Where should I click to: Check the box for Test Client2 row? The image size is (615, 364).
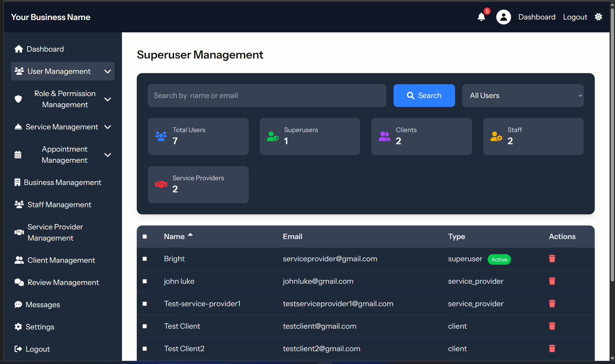tap(145, 349)
